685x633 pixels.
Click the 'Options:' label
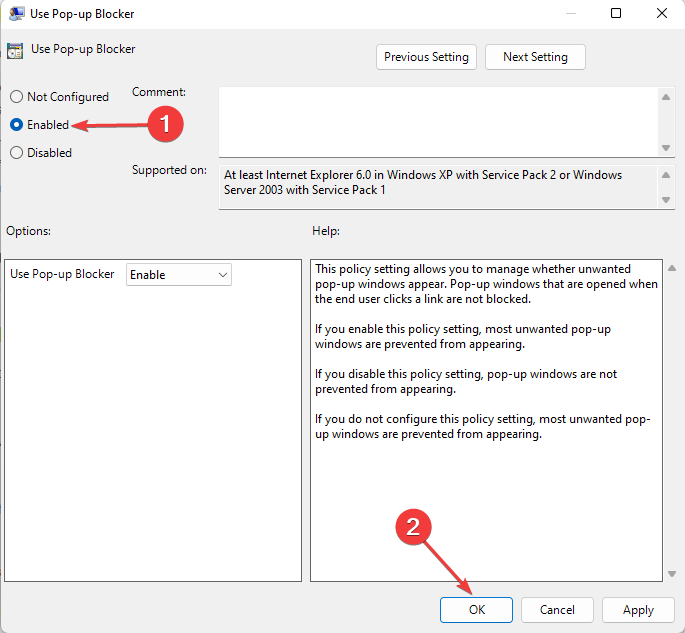coord(28,231)
